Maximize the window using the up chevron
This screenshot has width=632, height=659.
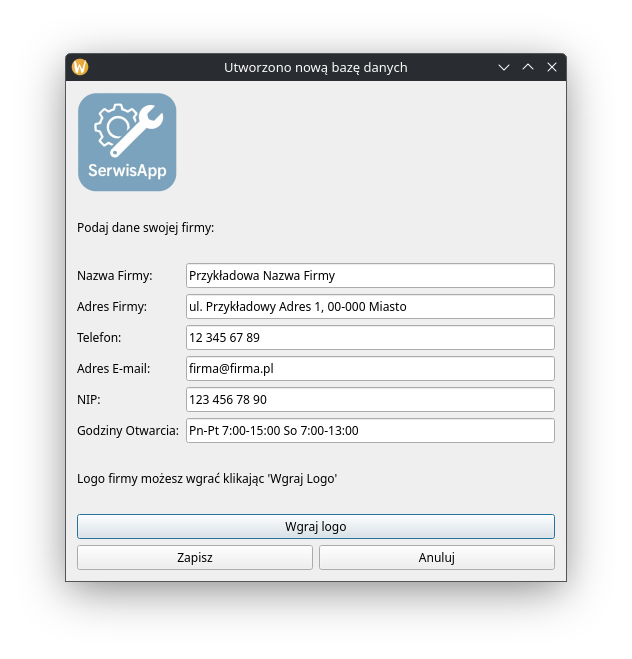click(x=528, y=67)
